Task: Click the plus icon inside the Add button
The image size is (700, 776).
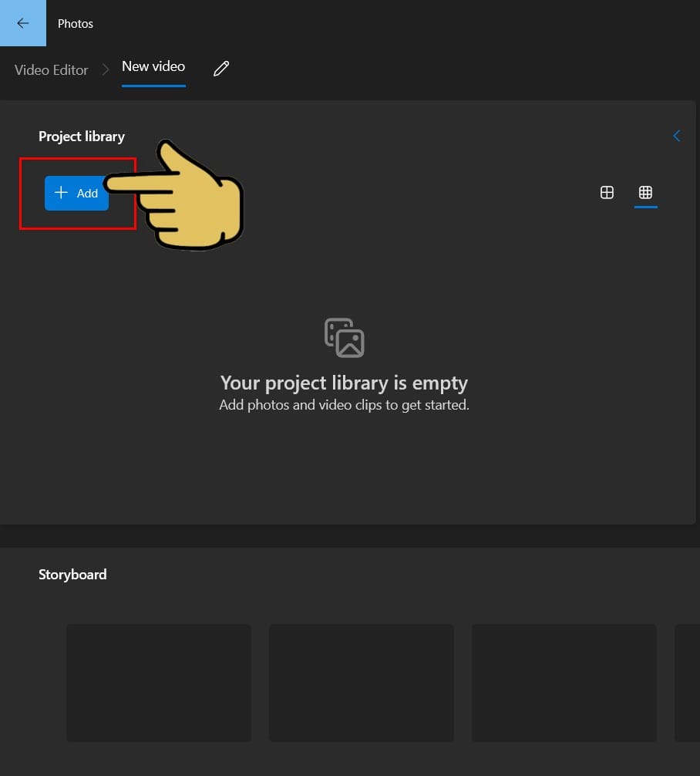Action: [62, 193]
